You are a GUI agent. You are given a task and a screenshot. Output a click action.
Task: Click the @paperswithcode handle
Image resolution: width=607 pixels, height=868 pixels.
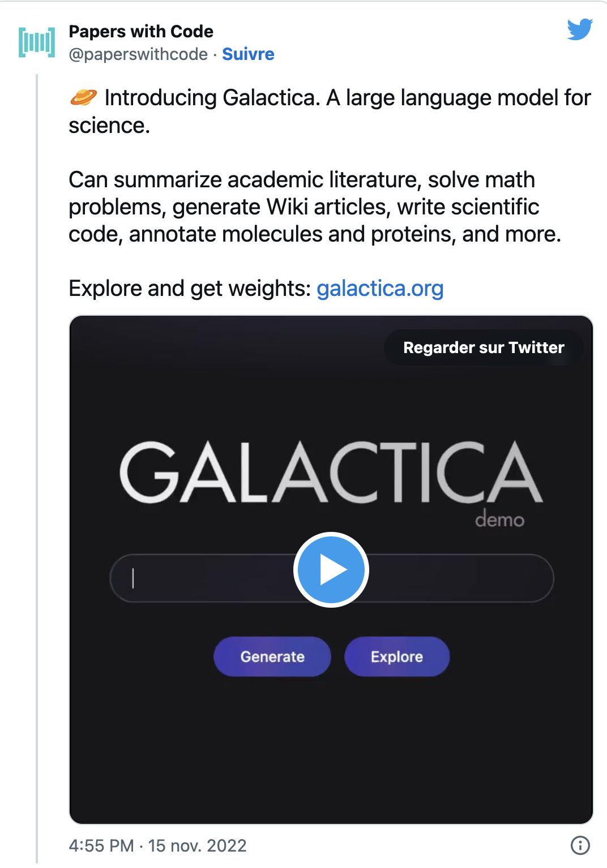pyautogui.click(x=138, y=54)
